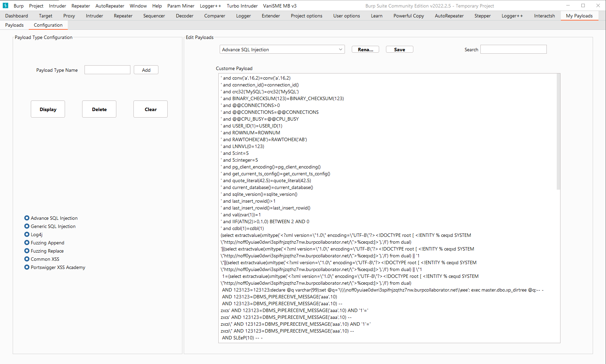Click the Search field
This screenshot has height=364, width=606.
pyautogui.click(x=513, y=49)
